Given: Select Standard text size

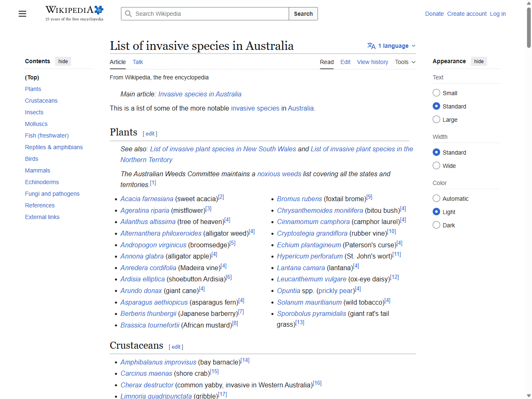Looking at the screenshot, I should [x=436, y=106].
